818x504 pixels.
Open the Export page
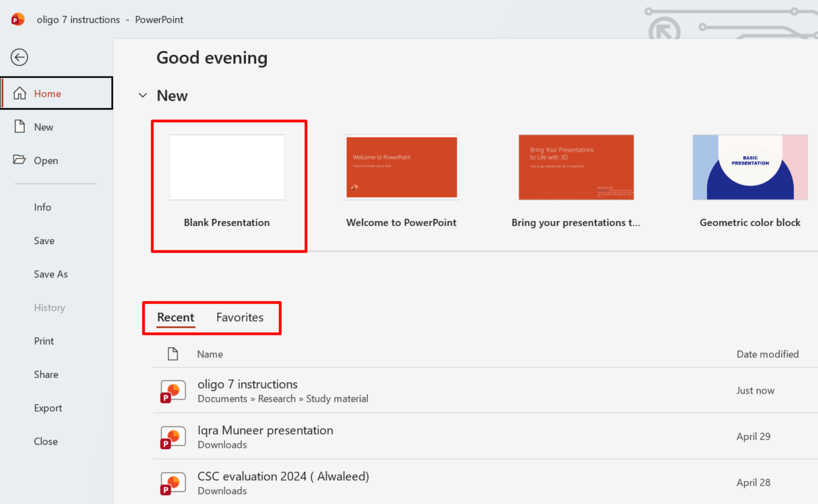click(48, 408)
